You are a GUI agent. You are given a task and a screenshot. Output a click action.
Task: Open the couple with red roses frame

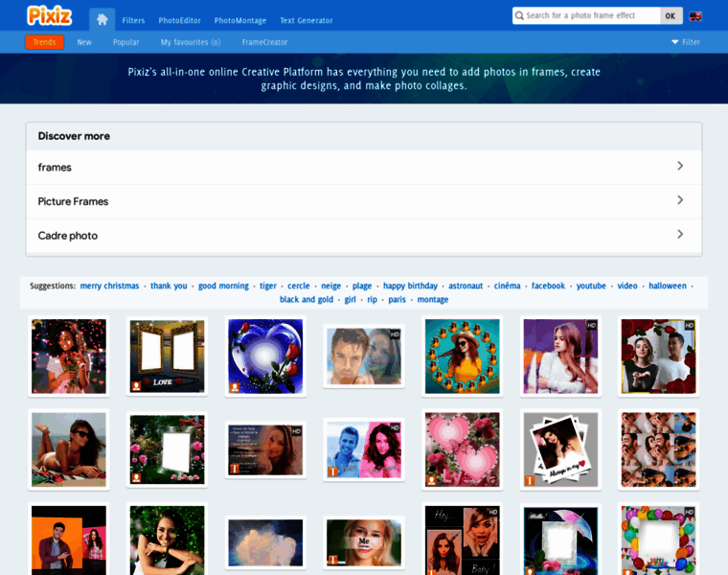[658, 356]
